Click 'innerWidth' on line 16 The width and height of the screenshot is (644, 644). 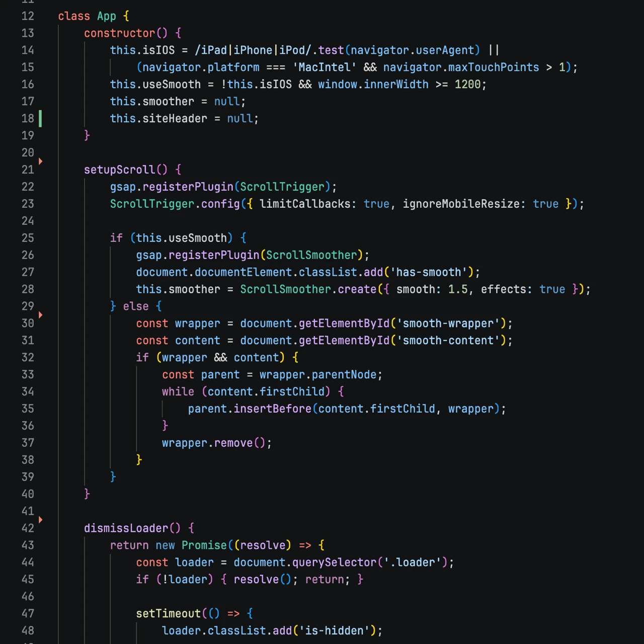coord(396,85)
